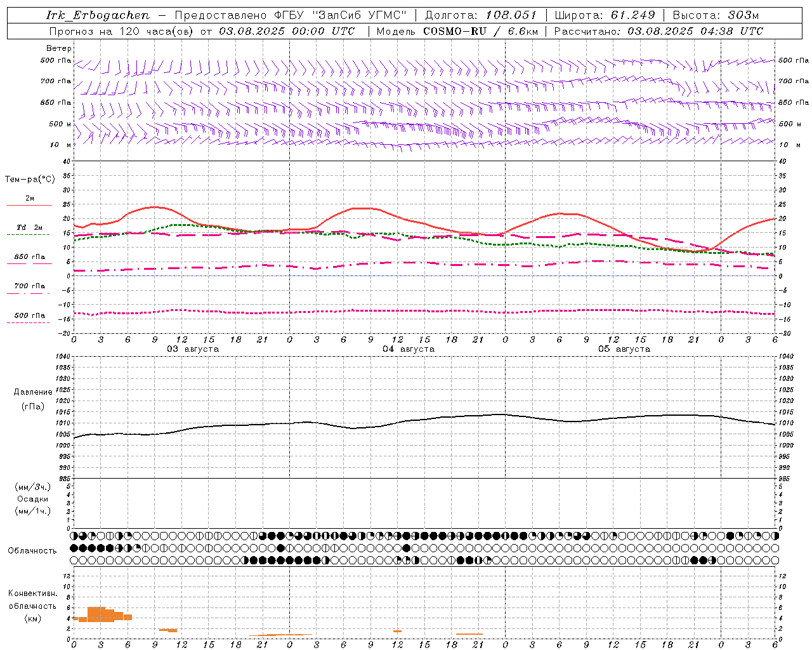Click the dash-dot line sample under 700 гПа legend
Screen dimensions: 812x650
[28, 293]
